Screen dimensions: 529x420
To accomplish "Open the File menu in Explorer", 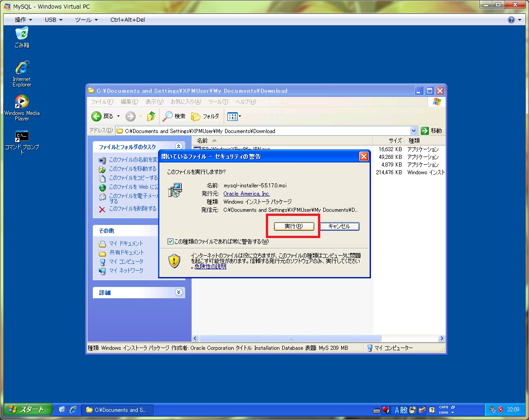I will point(102,102).
